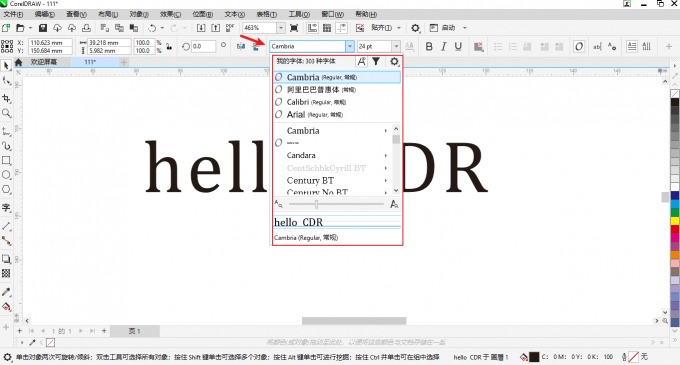Viewport: 680px width, 365px height.
Task: Expand the Snap To (贴齐) dropdown
Action: [x=399, y=28]
